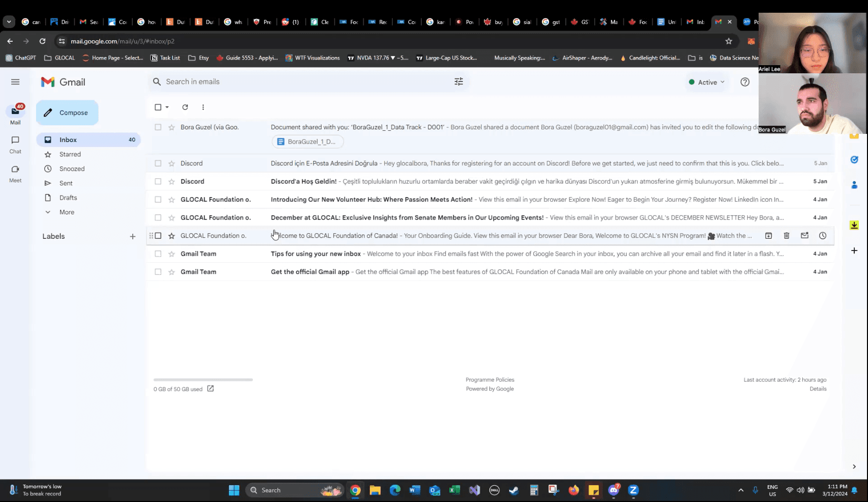Open the ChatGPT bookmark

[21, 58]
